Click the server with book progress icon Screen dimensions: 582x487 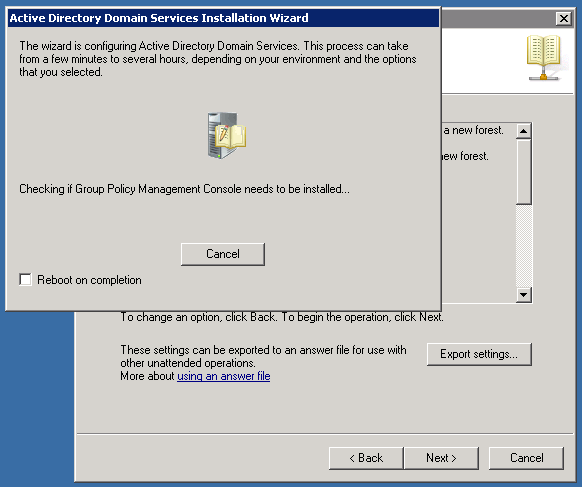(x=226, y=136)
